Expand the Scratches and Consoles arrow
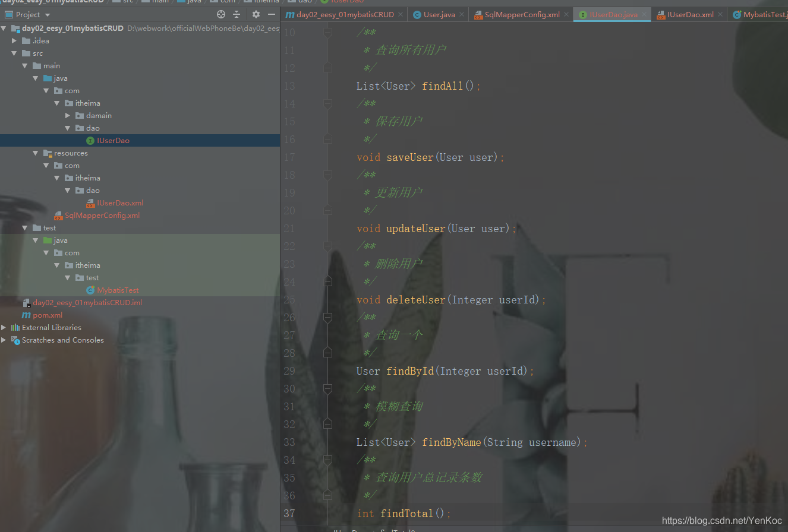788x532 pixels. pos(5,340)
